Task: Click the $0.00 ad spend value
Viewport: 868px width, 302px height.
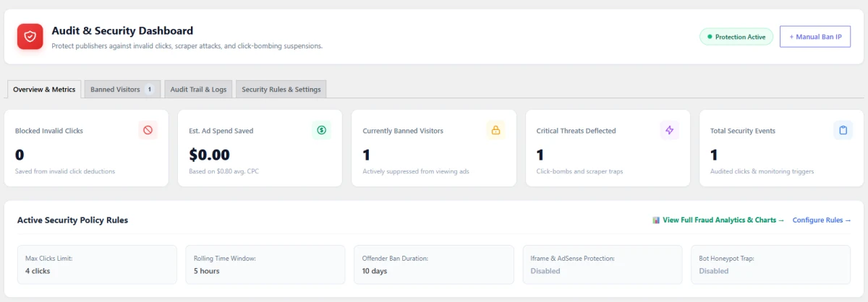Action: (209, 155)
